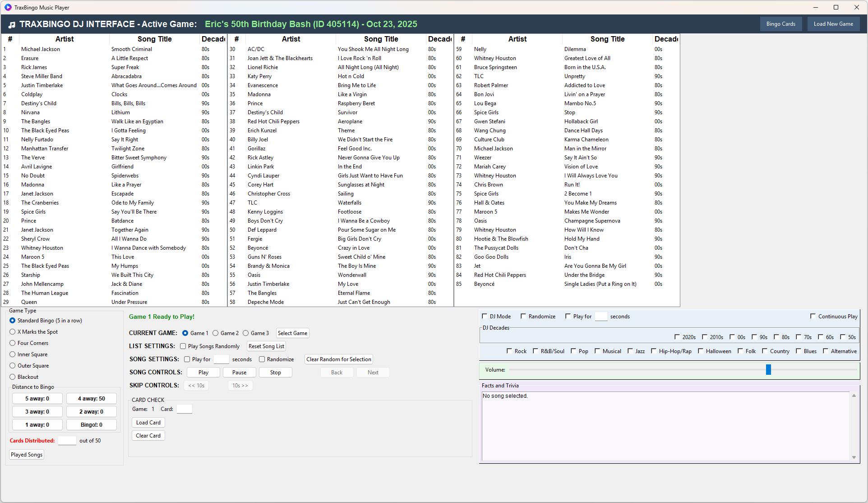Image resolution: width=868 pixels, height=503 pixels.
Task: Enable the DJ Mode checkbox
Action: pos(485,317)
